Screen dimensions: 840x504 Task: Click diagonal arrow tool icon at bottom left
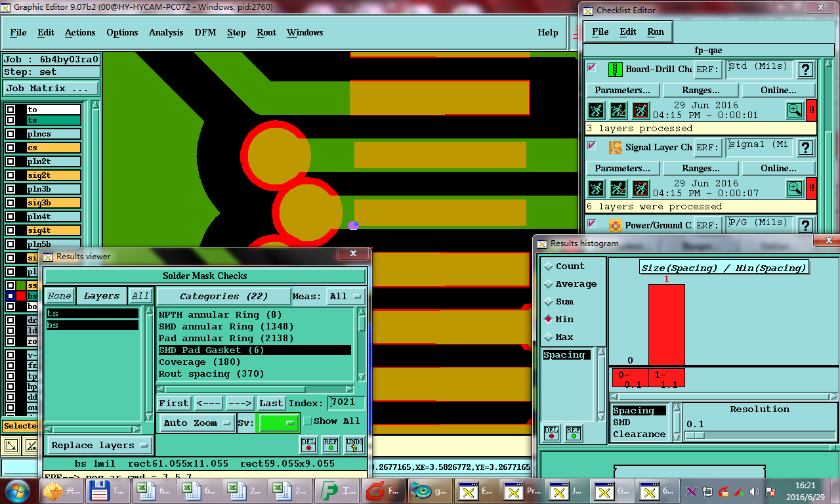11,446
